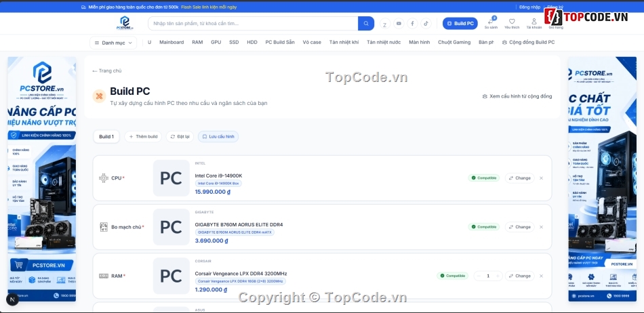Open the Yêu thích wishlist heart icon
The width and height of the screenshot is (644, 313).
tap(512, 24)
